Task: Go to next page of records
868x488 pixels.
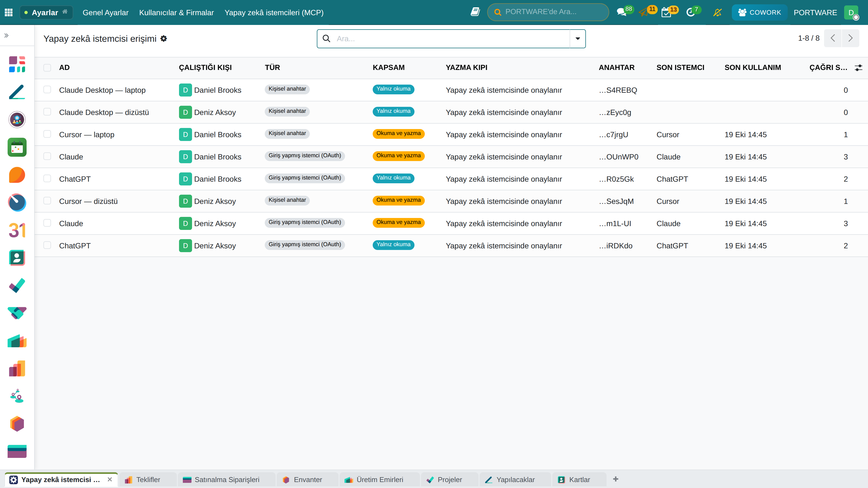Action: click(x=850, y=38)
